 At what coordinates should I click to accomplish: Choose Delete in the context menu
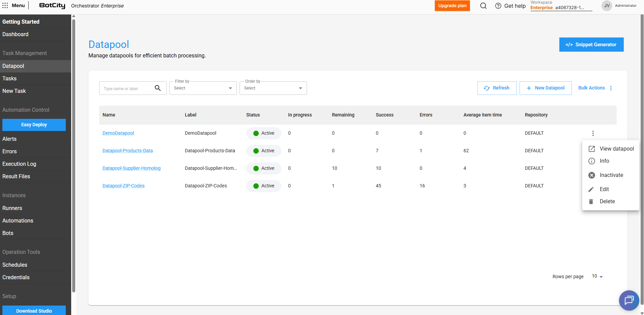(607, 202)
